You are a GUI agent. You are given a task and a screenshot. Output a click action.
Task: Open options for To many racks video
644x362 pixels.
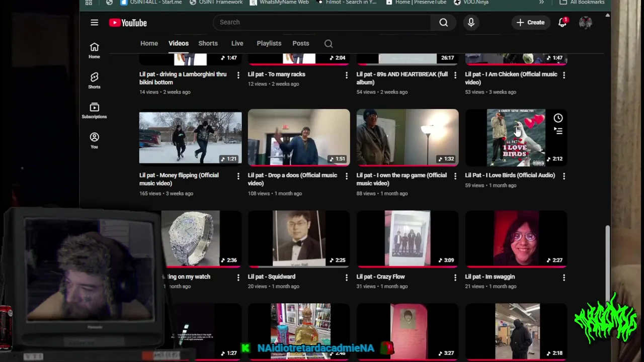point(346,75)
